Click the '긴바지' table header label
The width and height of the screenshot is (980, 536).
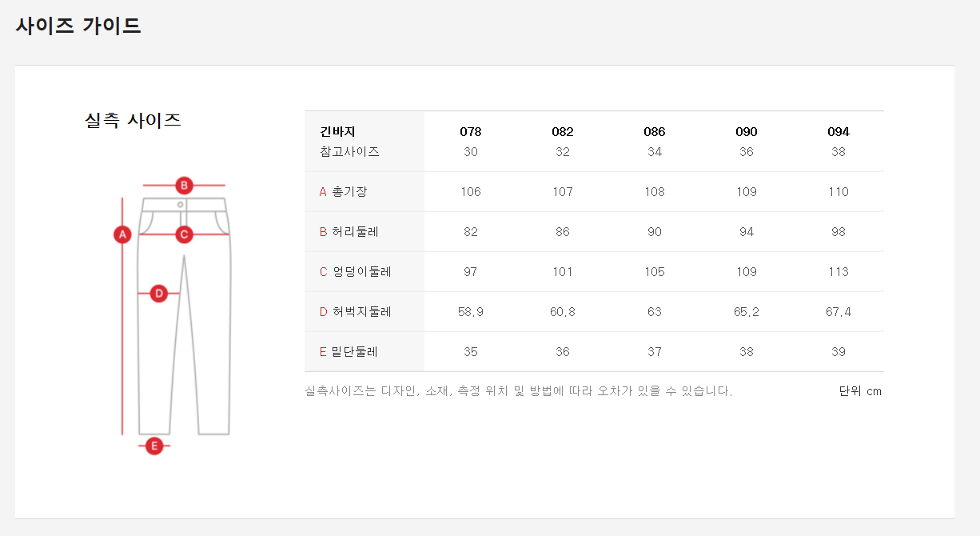click(337, 132)
